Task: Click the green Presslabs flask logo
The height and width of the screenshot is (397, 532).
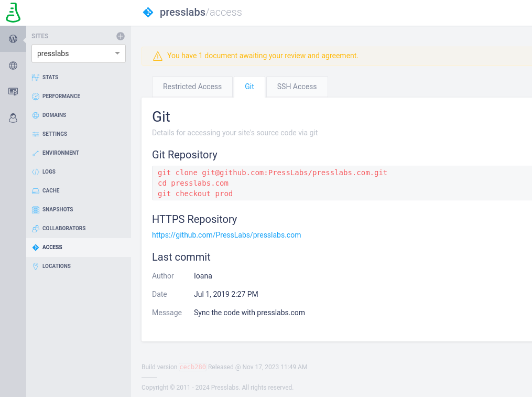Action: tap(13, 13)
